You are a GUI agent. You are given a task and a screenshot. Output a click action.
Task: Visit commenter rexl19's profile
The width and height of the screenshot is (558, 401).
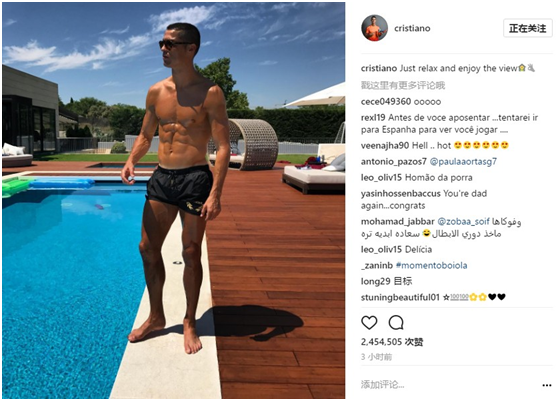point(373,117)
